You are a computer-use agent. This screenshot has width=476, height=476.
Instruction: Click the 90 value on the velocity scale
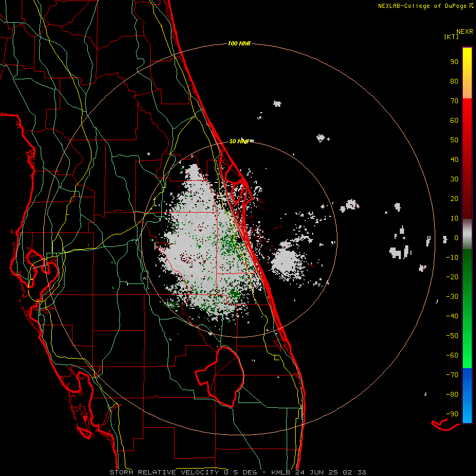pos(454,62)
